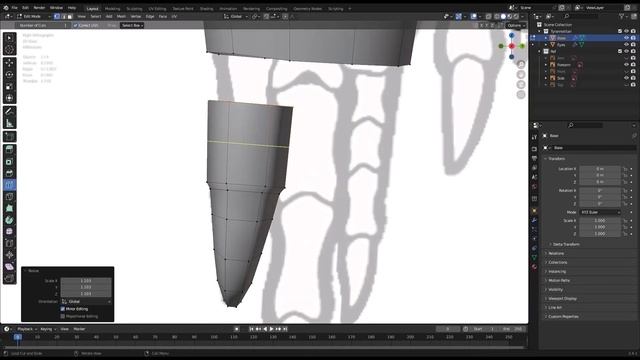
Task: Click the Play animation button
Action: (x=271, y=329)
